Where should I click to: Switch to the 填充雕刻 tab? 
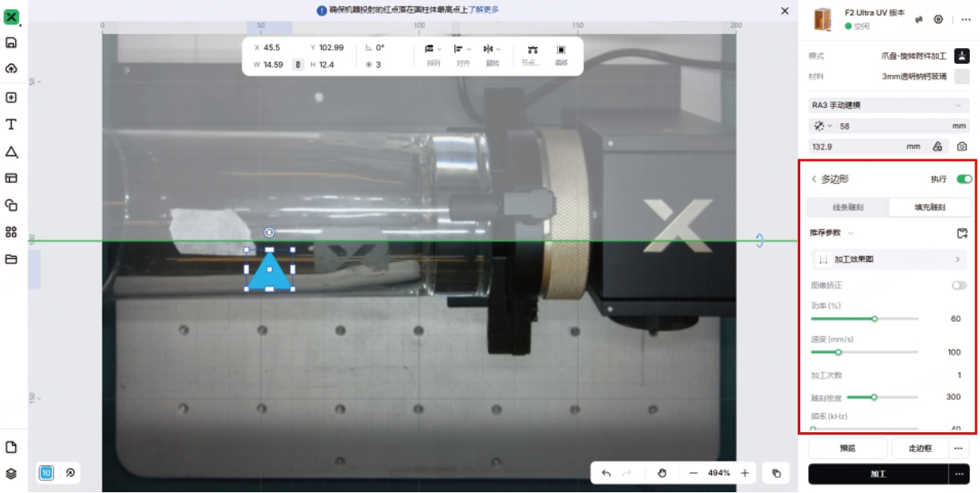[930, 207]
